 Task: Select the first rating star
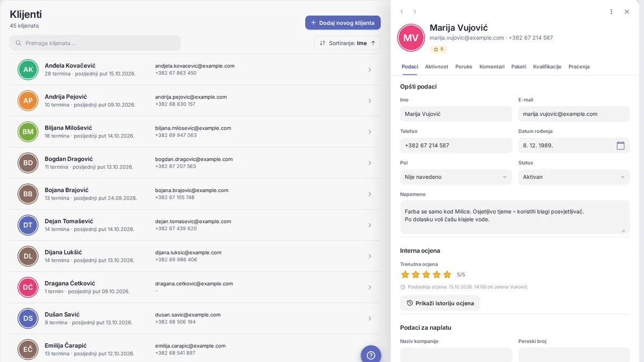point(405,275)
